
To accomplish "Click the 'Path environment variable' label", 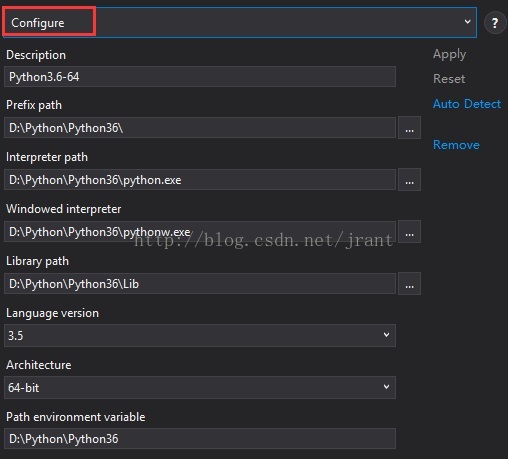I will click(76, 417).
